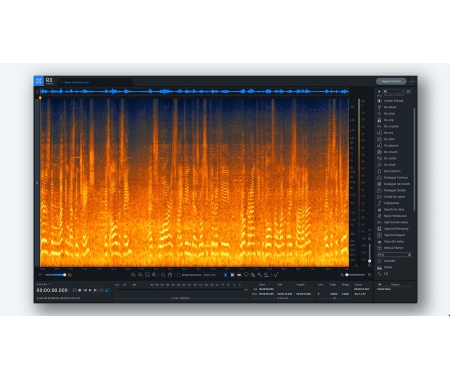Toggle loop playback in the transport

[x=101, y=290]
